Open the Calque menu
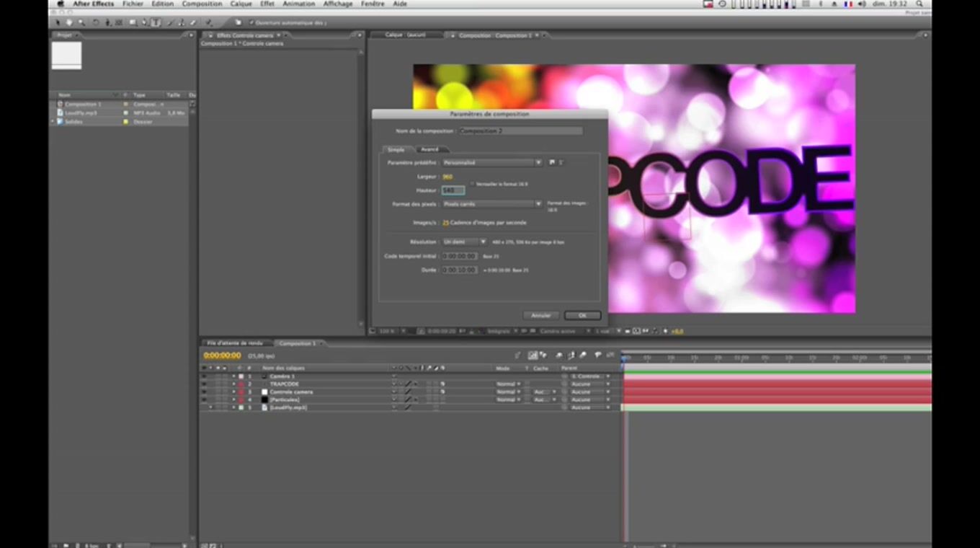 coord(241,4)
